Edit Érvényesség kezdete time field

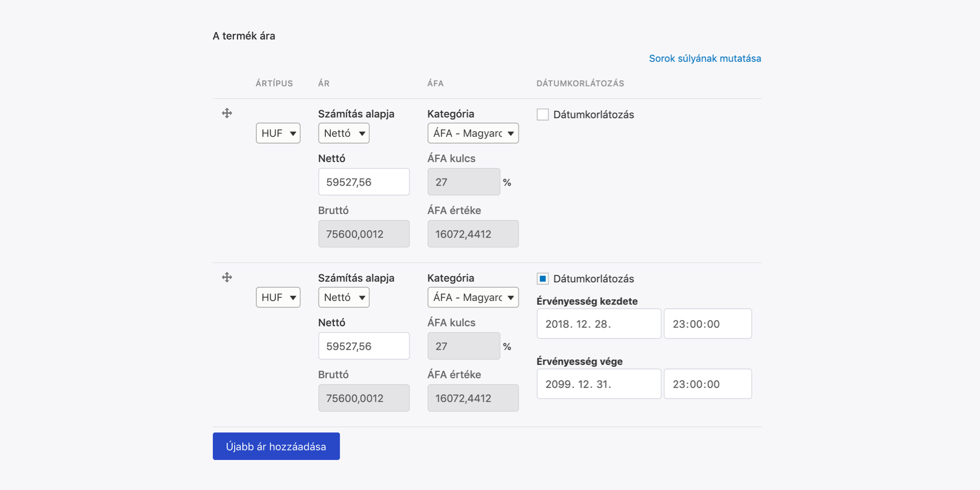(x=708, y=323)
